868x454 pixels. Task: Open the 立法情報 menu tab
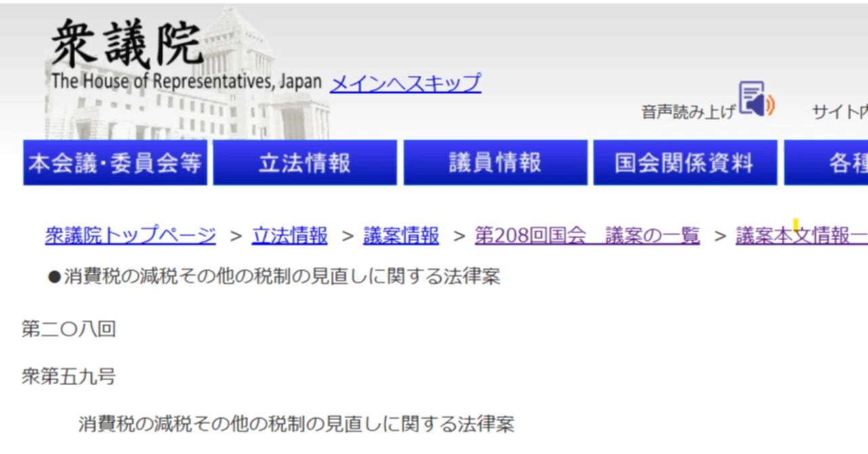[305, 163]
